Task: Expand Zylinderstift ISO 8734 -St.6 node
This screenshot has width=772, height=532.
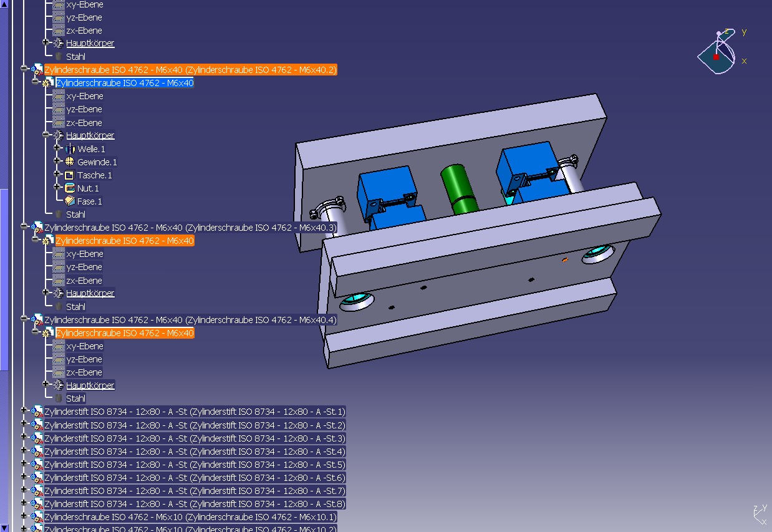Action: coord(24,476)
